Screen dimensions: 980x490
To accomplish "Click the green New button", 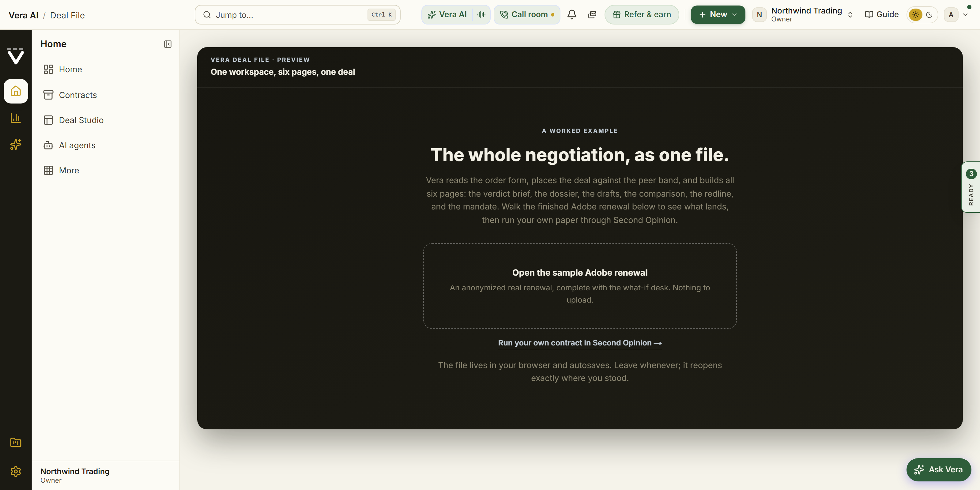I will pos(718,15).
